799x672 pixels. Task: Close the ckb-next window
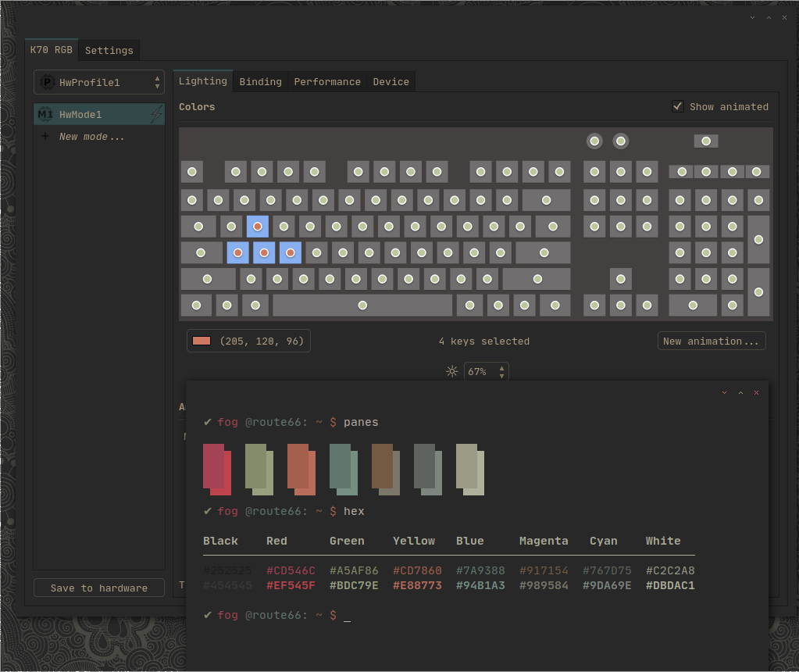click(784, 17)
